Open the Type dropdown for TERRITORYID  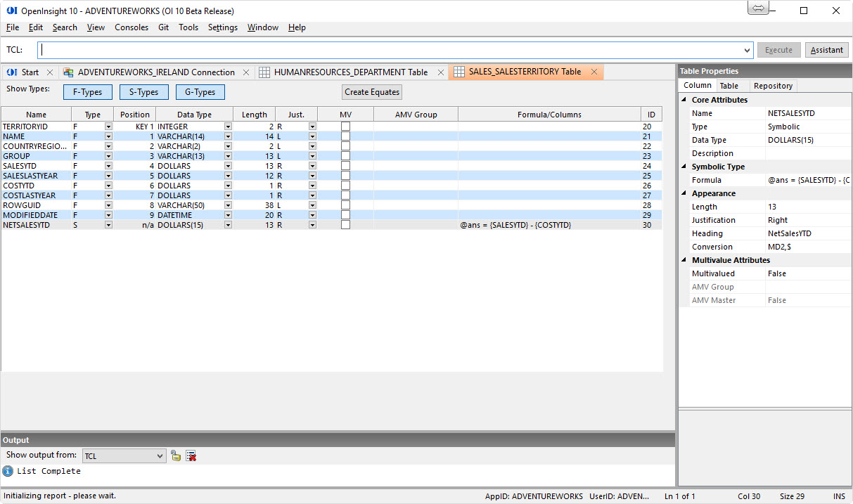108,127
